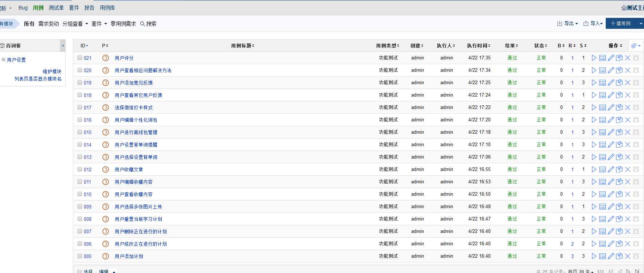Copy case 008 用户重置当前学习计划

[619, 219]
